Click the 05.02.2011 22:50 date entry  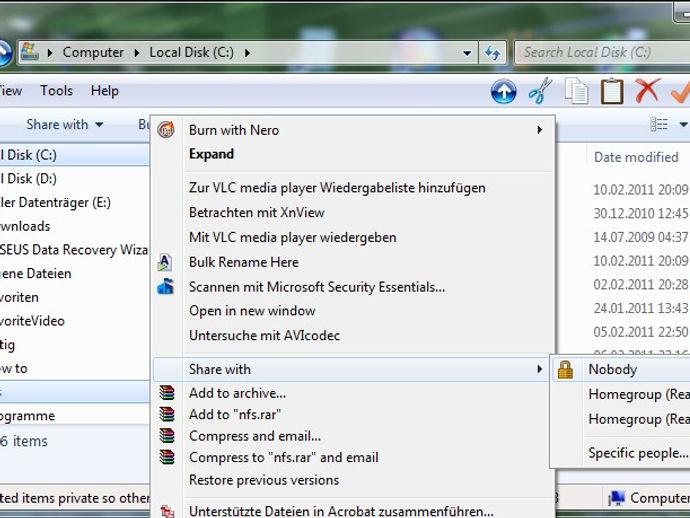coord(641,332)
